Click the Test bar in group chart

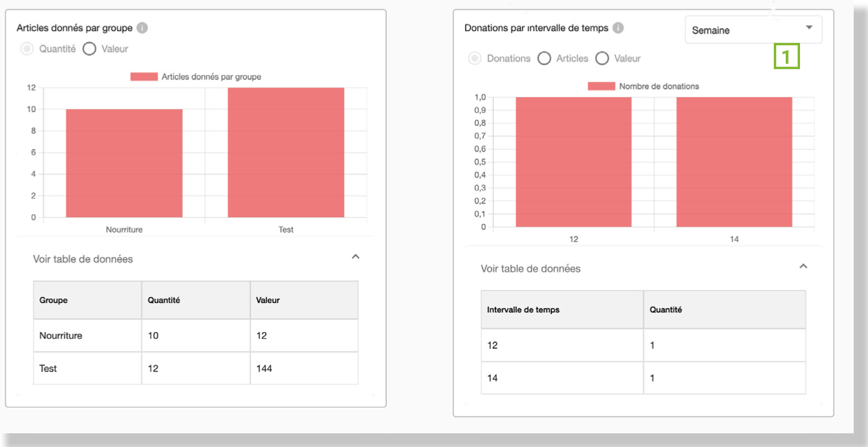286,153
